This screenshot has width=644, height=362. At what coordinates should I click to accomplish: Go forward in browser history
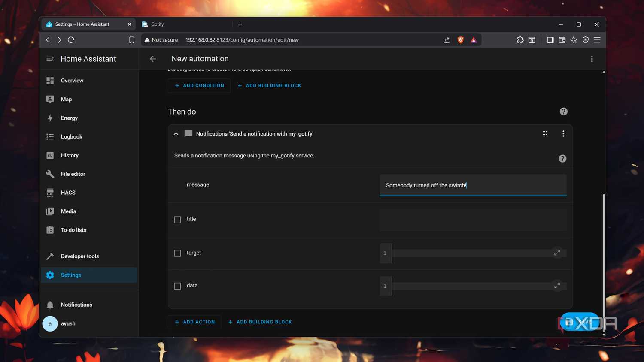(59, 40)
